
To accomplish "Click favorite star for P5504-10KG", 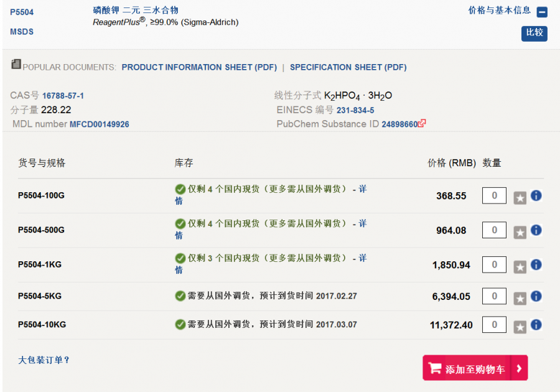I will tap(520, 327).
